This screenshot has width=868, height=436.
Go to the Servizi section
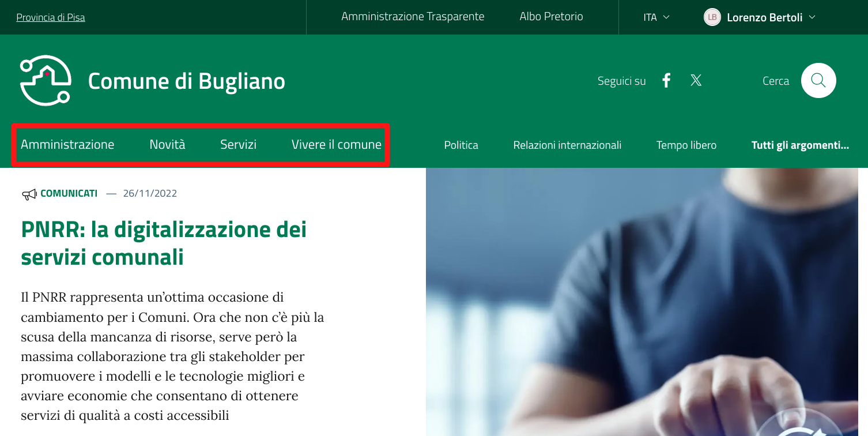coord(238,144)
